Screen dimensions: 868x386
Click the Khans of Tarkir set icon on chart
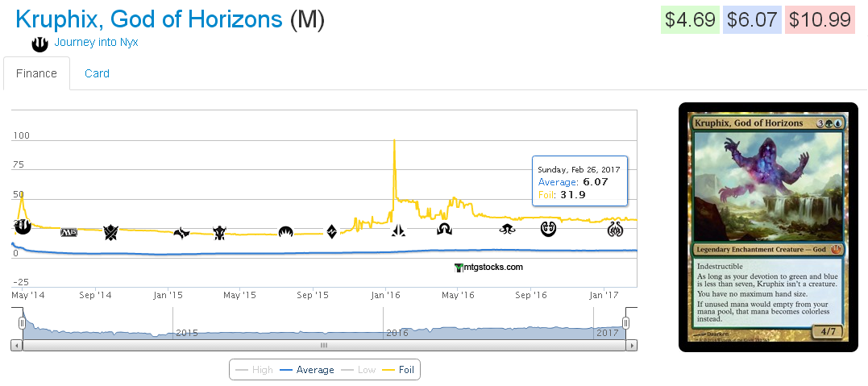tap(111, 233)
